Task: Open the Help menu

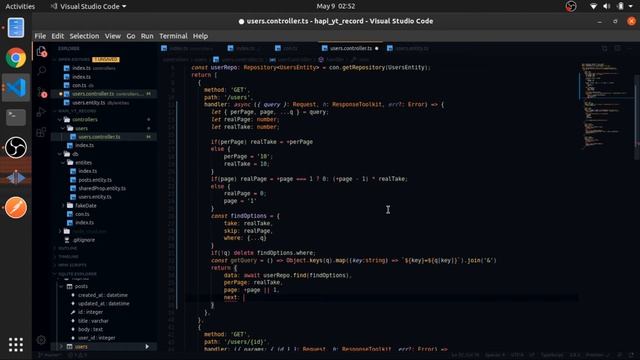Action: 200,36
